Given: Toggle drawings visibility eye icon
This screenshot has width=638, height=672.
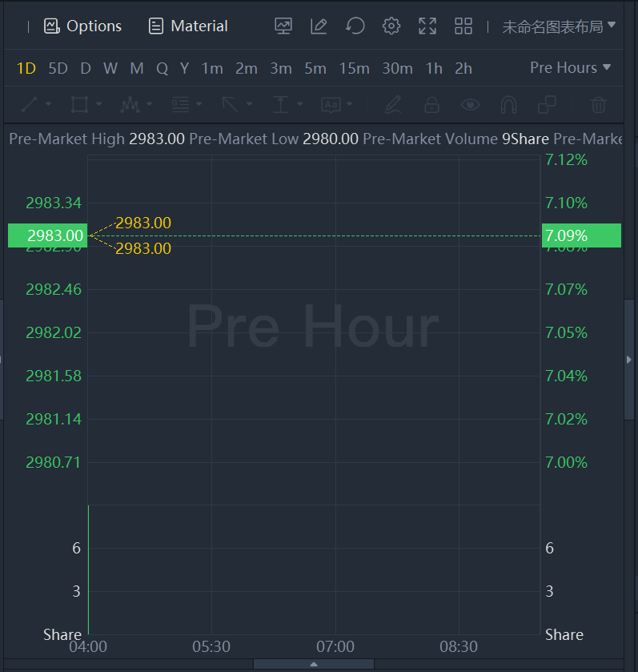Looking at the screenshot, I should point(470,104).
